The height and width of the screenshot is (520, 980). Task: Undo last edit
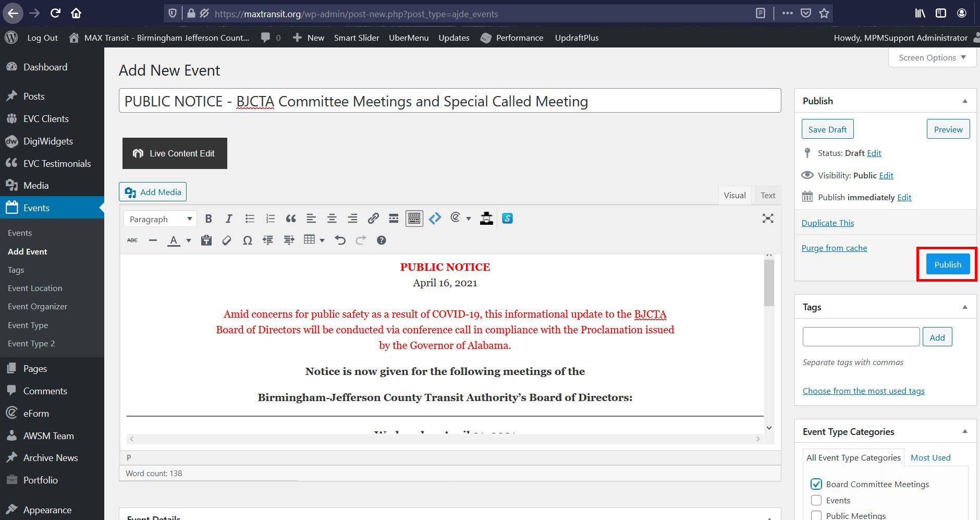340,240
